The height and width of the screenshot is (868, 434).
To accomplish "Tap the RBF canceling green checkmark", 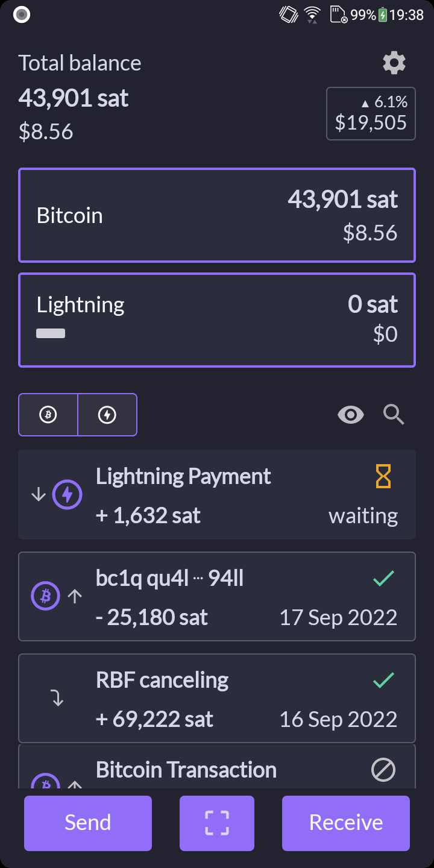I will click(383, 681).
